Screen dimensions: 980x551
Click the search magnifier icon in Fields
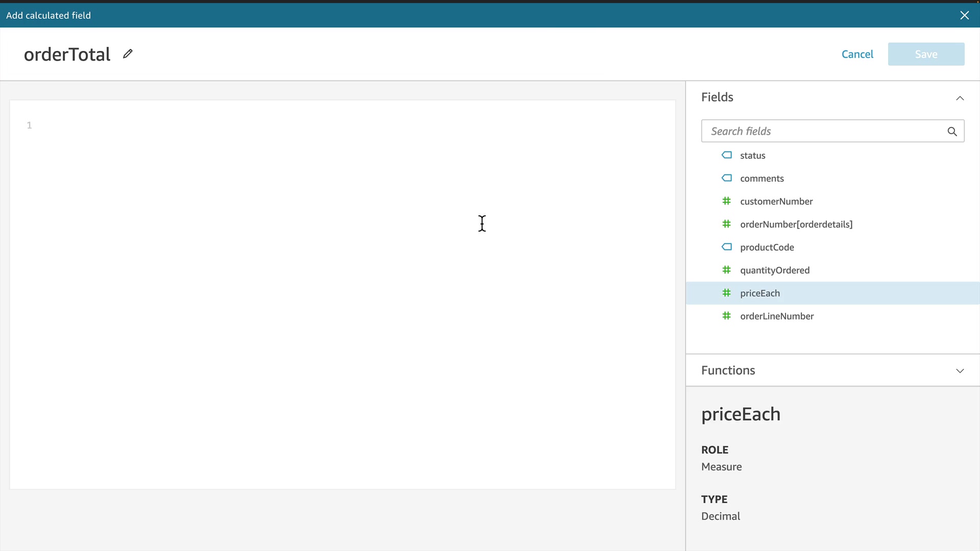tap(952, 132)
